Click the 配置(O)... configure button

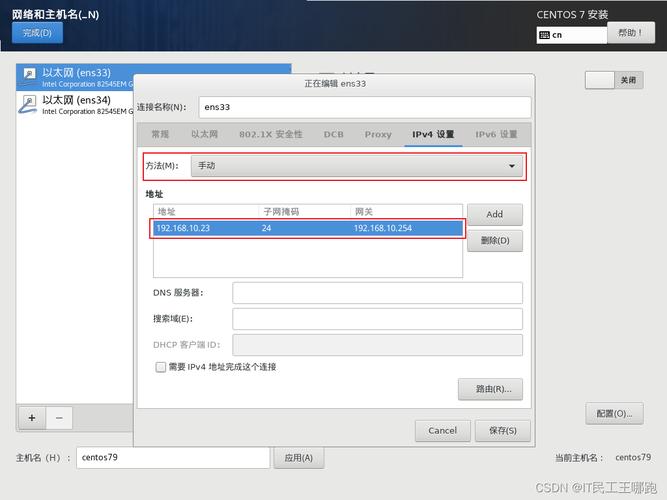coord(614,414)
